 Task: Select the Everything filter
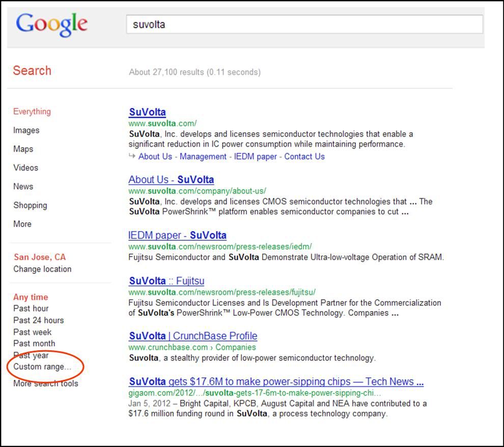pos(32,111)
